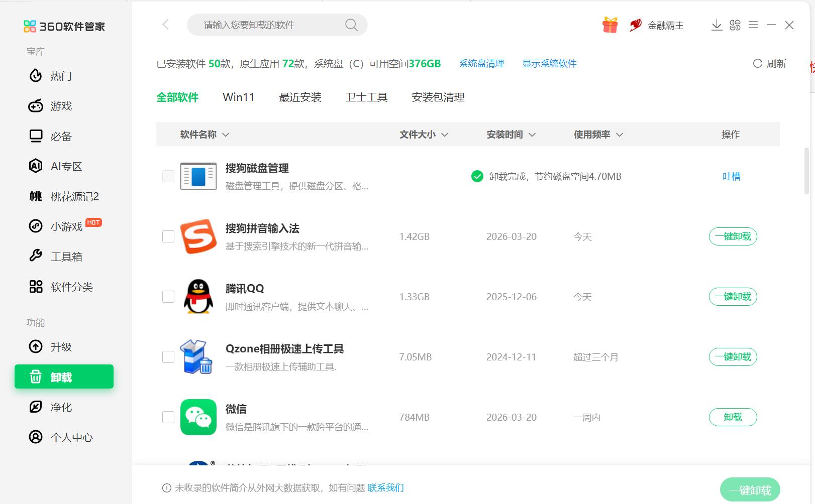Open the 游戏 gamepad icon
Image resolution: width=815 pixels, height=504 pixels.
[x=36, y=106]
